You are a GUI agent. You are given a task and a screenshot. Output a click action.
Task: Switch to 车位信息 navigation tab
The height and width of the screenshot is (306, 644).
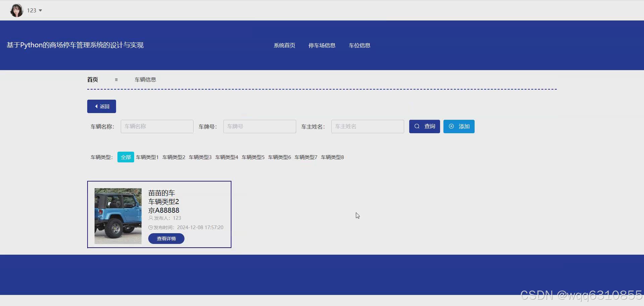pos(359,45)
